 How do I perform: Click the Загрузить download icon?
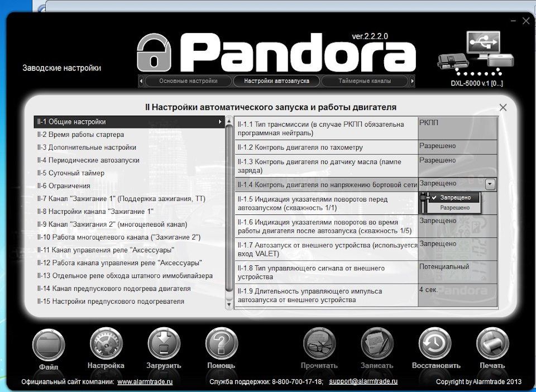coord(164,344)
